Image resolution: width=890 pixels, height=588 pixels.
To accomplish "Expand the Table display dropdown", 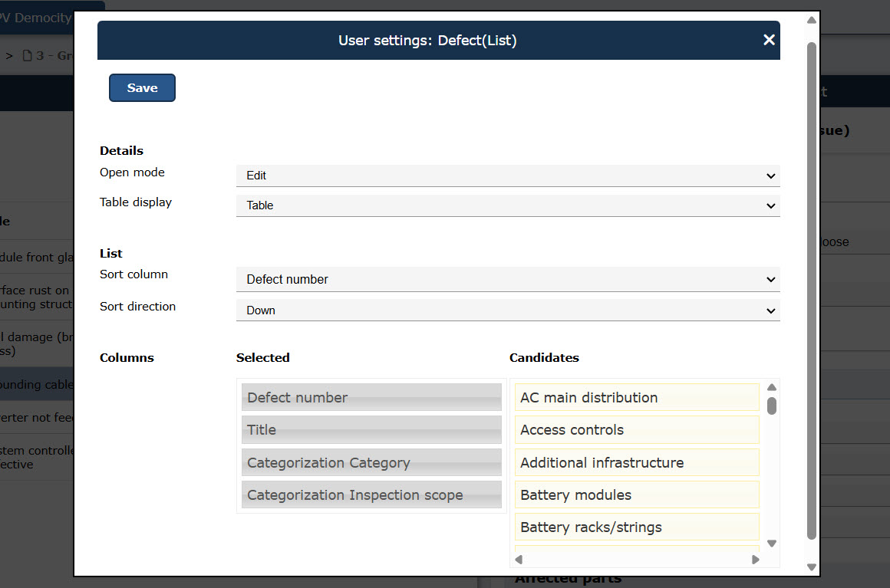I will (x=507, y=205).
